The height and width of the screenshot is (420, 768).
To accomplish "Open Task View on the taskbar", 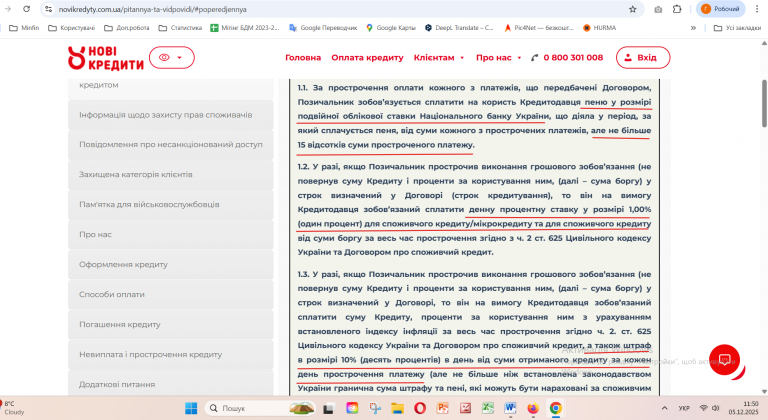I will pyautogui.click(x=329, y=408).
